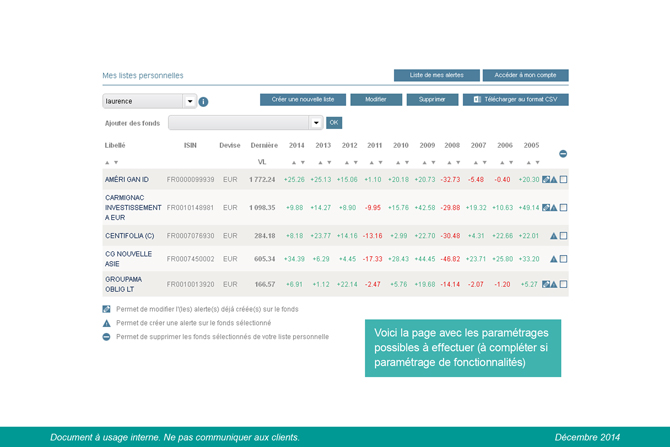Create alert on CENTIFOLIA (C) fund
Image resolution: width=670 pixels, height=447 pixels.
click(554, 236)
